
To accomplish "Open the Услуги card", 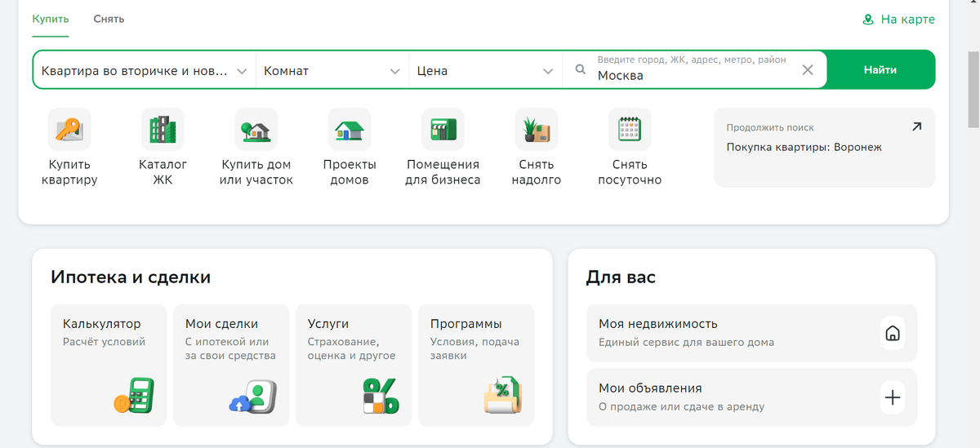I will 354,366.
